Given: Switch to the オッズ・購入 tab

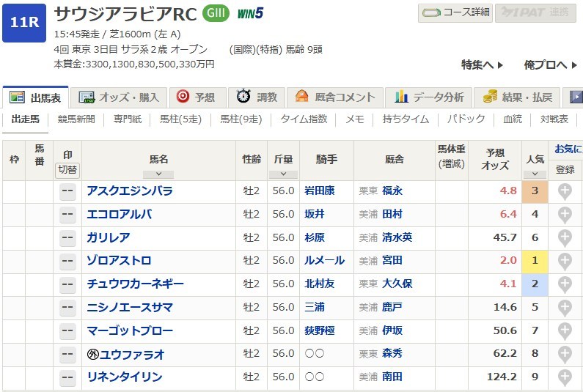Looking at the screenshot, I should 120,97.
